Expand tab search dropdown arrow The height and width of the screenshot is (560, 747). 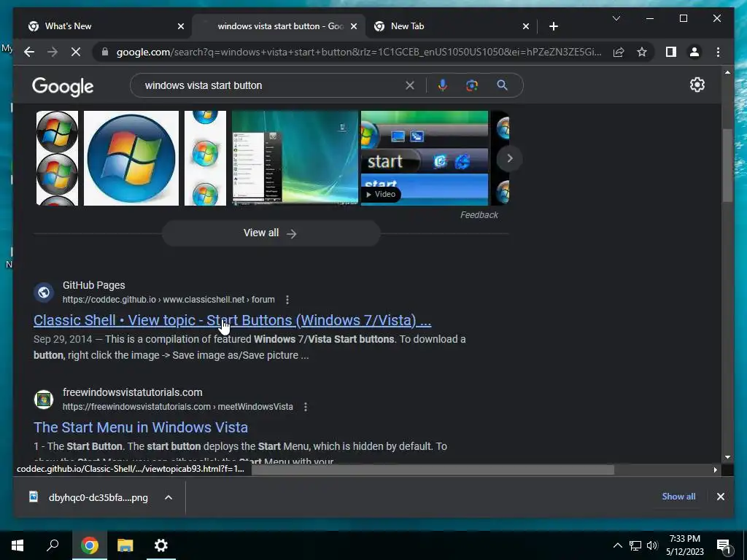pyautogui.click(x=616, y=18)
